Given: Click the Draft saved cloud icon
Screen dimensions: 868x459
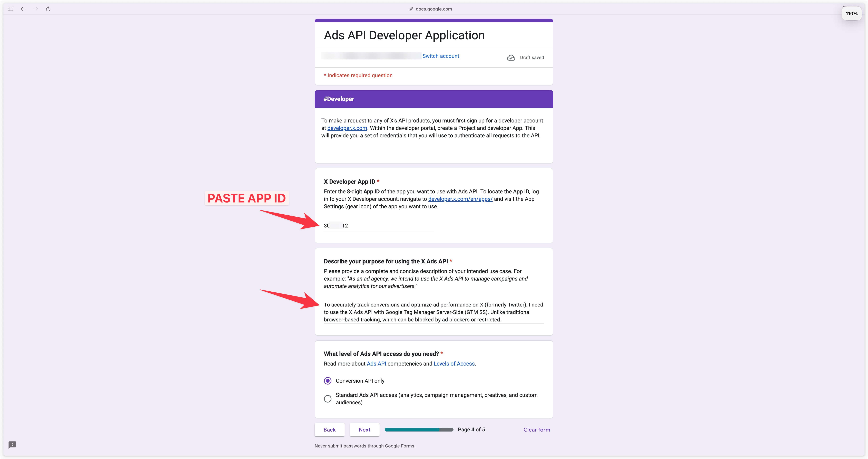Looking at the screenshot, I should [x=511, y=58].
